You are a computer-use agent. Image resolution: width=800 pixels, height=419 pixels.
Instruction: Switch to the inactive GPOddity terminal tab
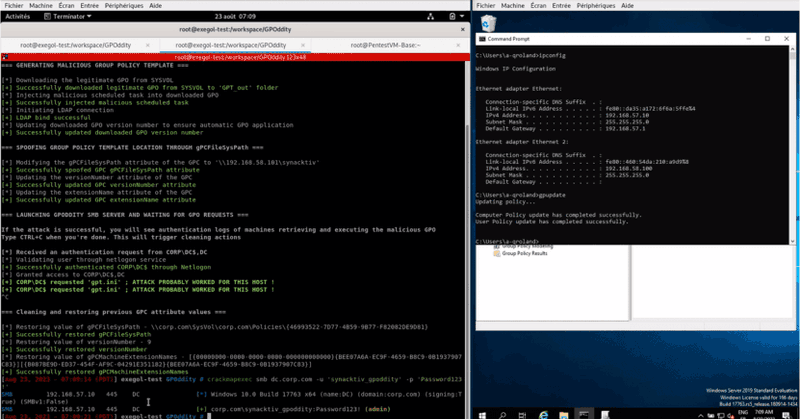click(76, 45)
